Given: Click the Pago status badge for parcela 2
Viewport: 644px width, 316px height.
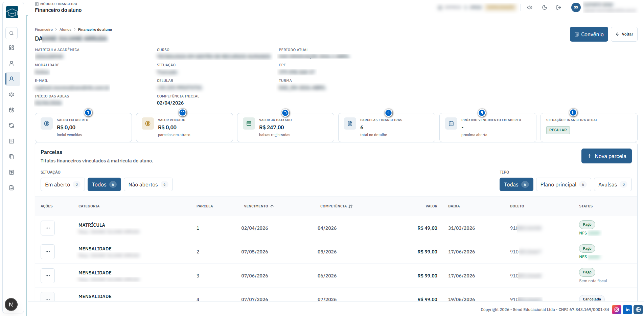Looking at the screenshot, I should [x=587, y=248].
